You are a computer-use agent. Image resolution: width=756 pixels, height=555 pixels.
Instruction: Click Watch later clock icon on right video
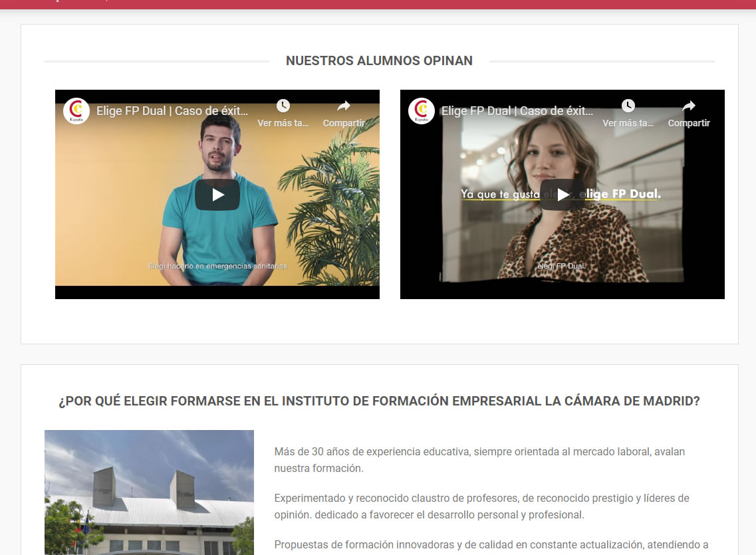coord(628,106)
